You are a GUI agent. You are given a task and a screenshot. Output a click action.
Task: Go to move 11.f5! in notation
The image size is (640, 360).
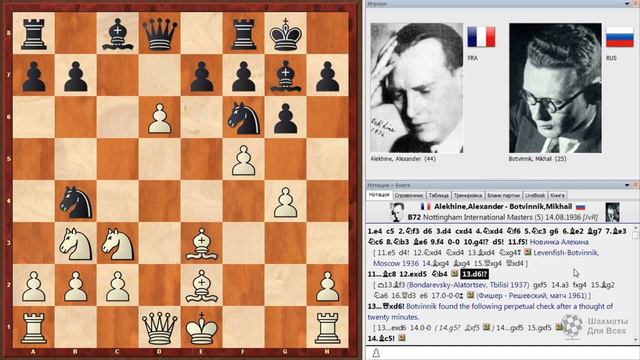pos(518,242)
